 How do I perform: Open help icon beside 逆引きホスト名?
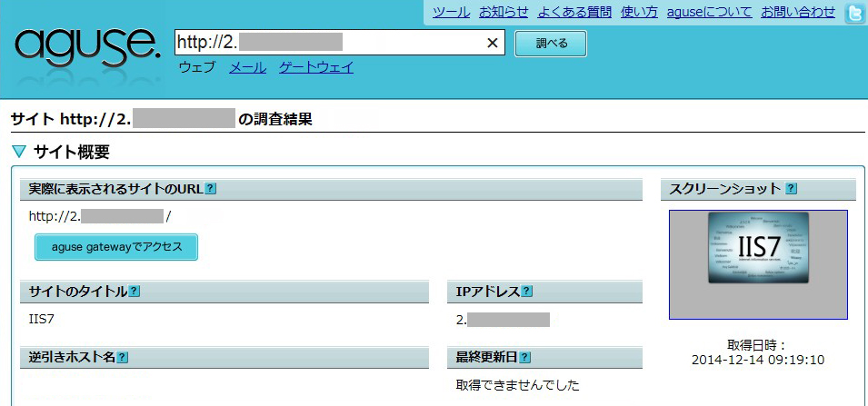pyautogui.click(x=123, y=357)
